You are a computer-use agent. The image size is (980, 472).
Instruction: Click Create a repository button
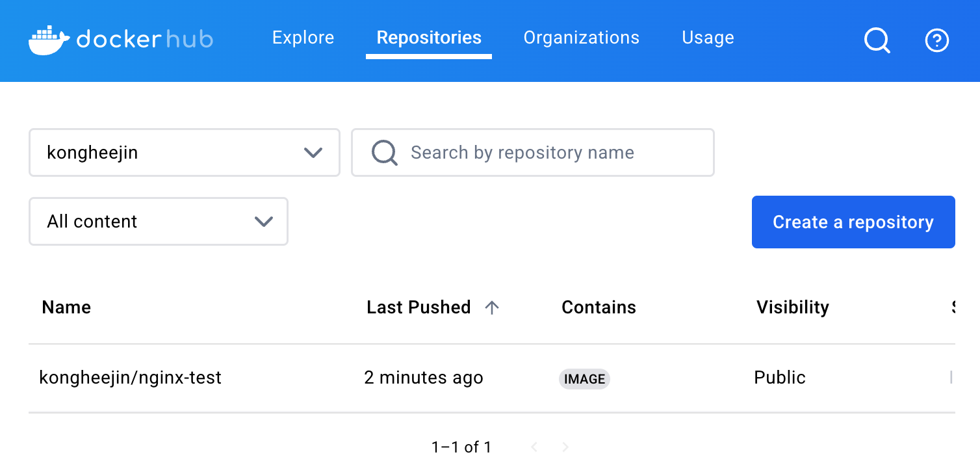853,222
